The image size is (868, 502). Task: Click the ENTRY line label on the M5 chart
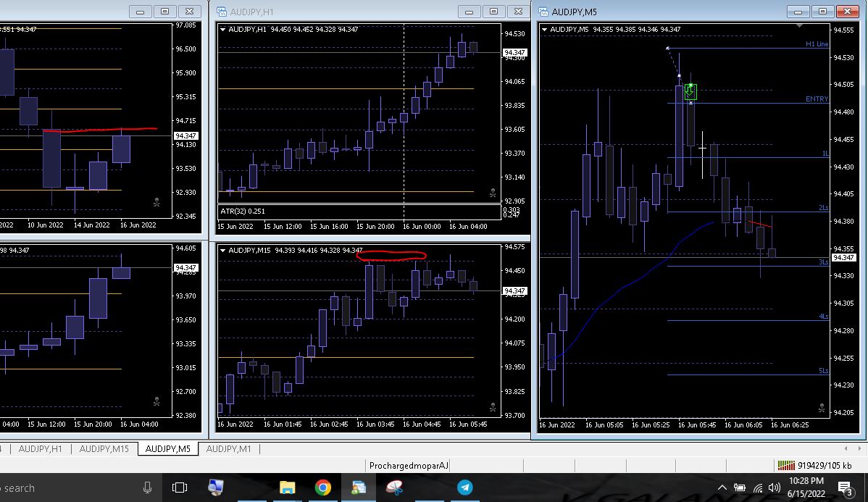[x=817, y=99]
